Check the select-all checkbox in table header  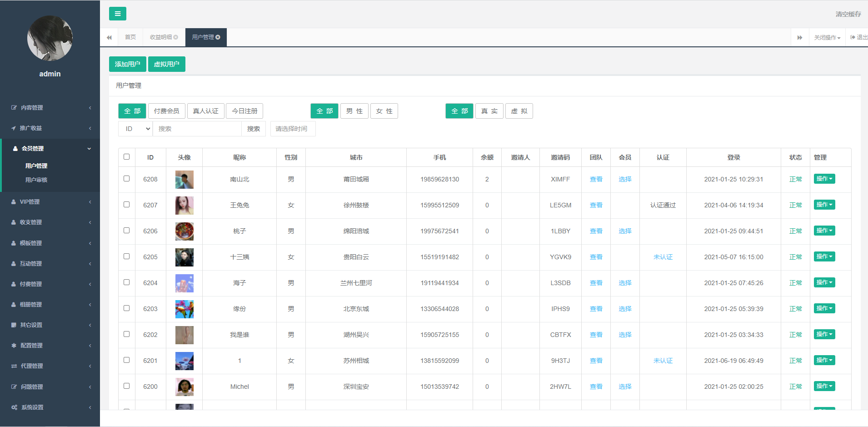(x=126, y=156)
